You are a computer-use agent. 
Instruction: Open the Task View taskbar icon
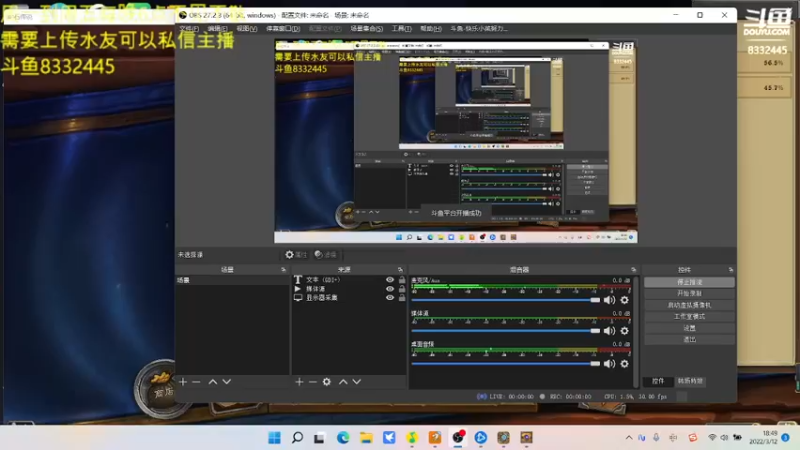coord(319,438)
